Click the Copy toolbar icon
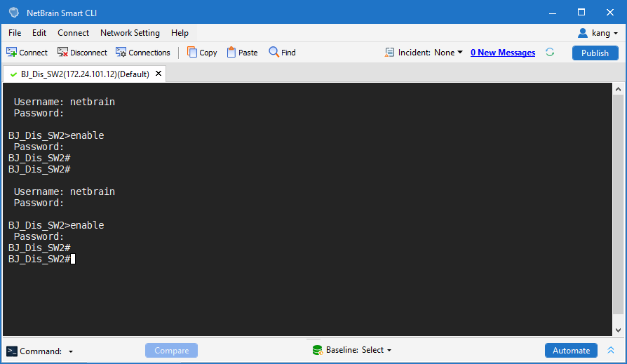 pos(192,53)
